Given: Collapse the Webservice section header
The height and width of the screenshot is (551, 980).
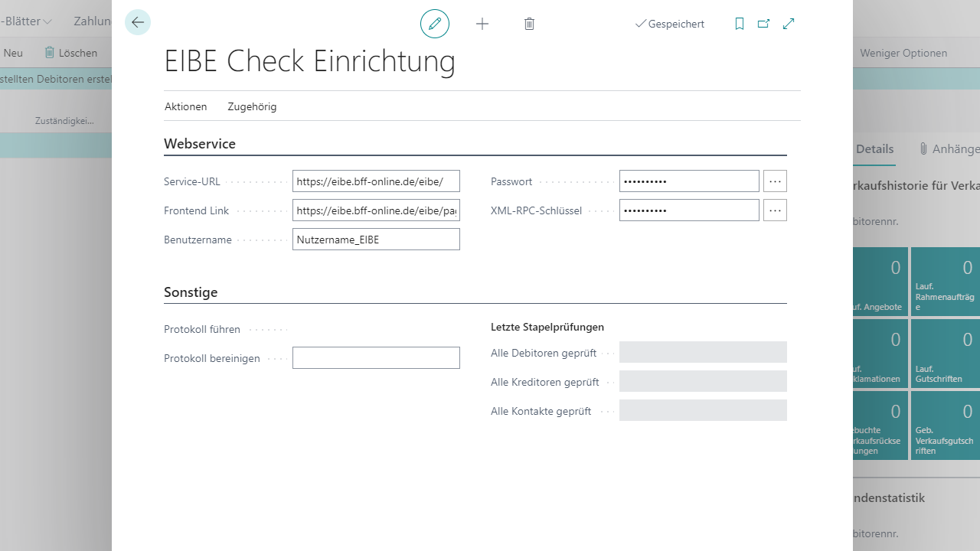Looking at the screenshot, I should (200, 144).
